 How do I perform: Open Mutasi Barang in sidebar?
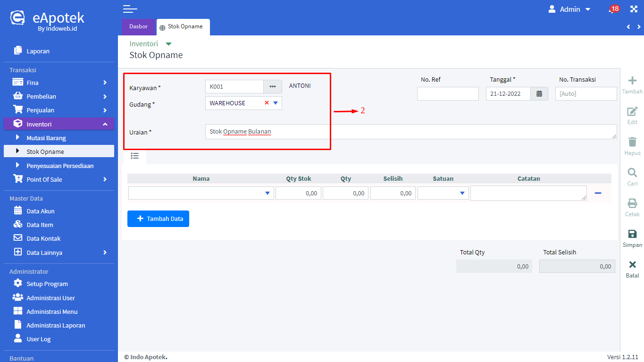(x=46, y=138)
